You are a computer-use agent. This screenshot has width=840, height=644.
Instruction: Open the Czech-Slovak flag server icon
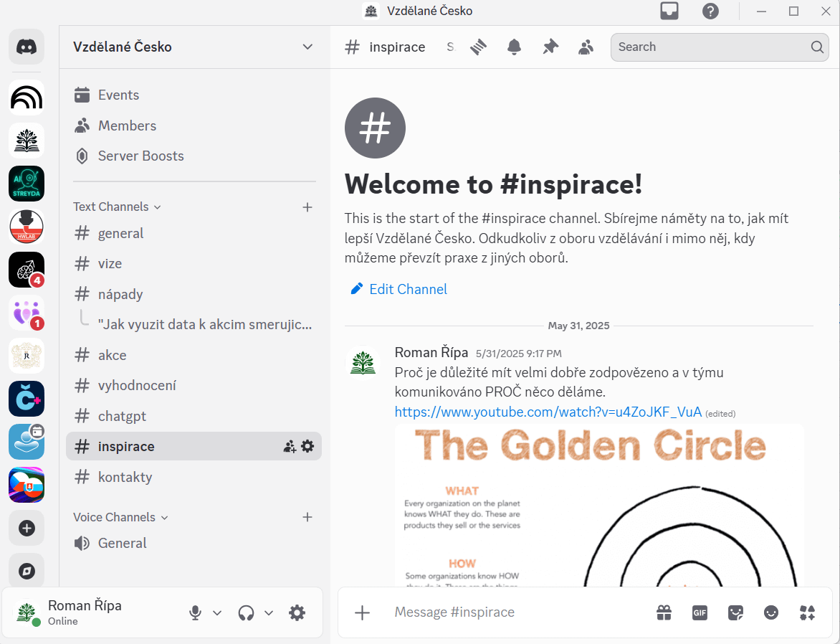click(x=27, y=485)
